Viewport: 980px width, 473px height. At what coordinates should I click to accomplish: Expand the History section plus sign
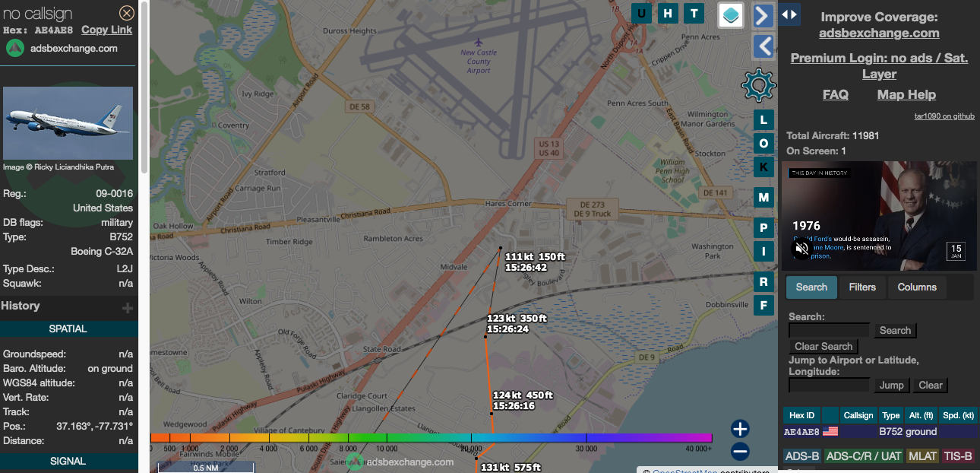click(x=128, y=308)
